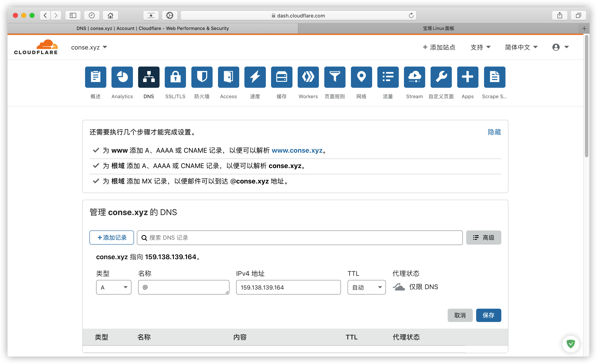
Task: Click the IPv4 地址 address field
Action: pos(288,287)
